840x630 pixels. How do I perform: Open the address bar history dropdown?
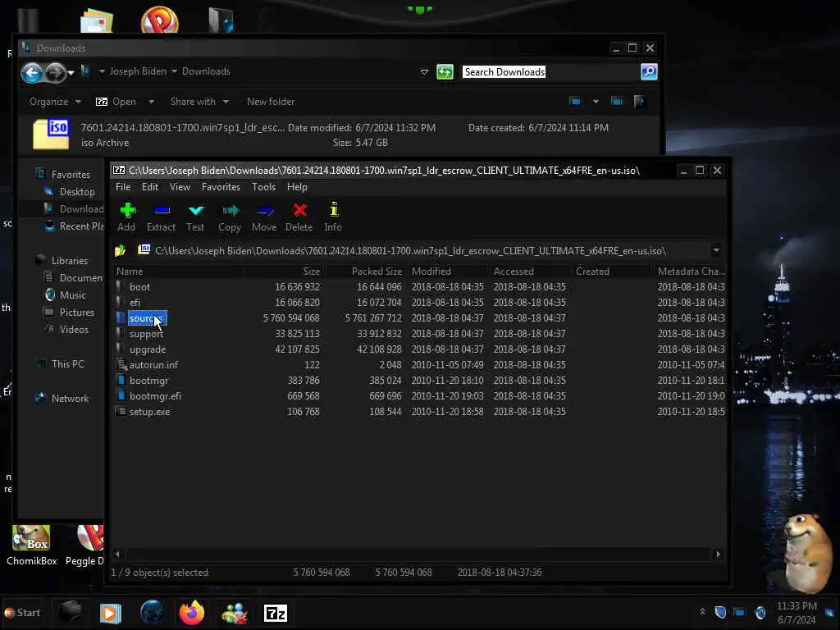pos(424,72)
